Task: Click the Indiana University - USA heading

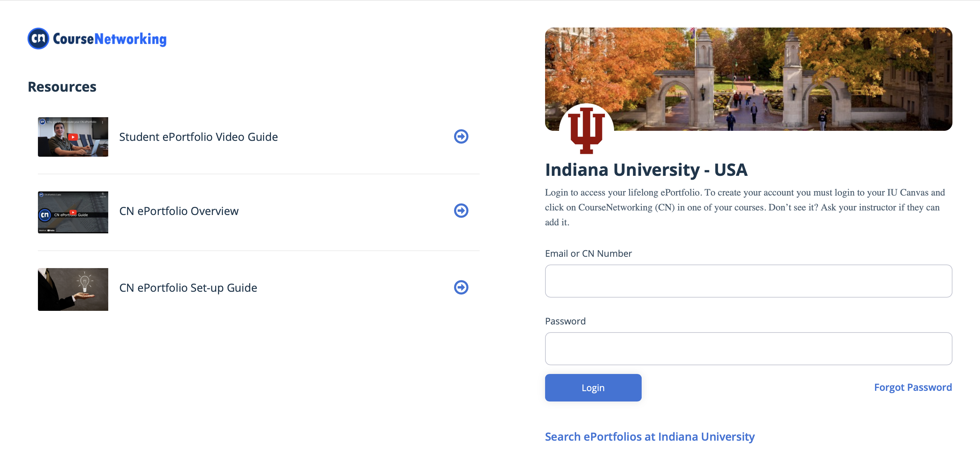Action: (646, 170)
